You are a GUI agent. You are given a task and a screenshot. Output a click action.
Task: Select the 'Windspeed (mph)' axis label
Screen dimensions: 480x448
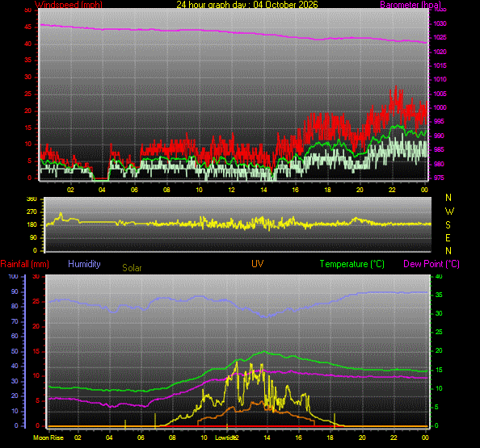(x=69, y=5)
